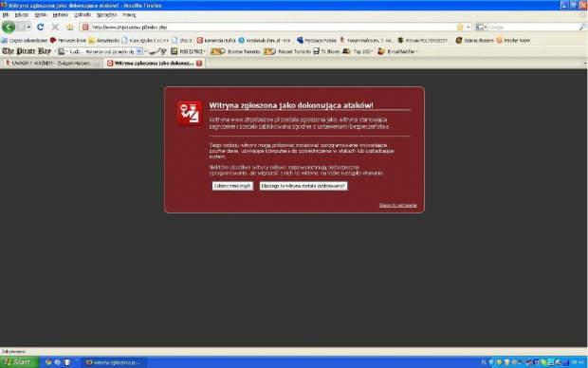
Task: Open the address bar dropdown arrow
Action: point(468,27)
